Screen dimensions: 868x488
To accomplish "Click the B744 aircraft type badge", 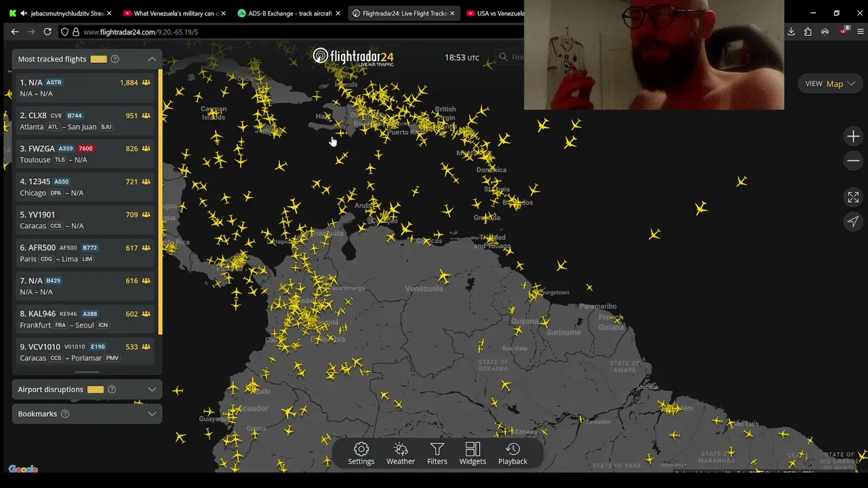I will 75,116.
